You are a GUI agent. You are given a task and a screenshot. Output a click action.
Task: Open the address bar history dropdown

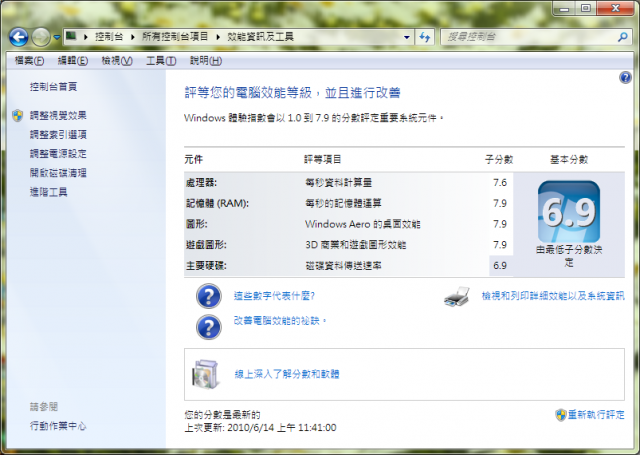pyautogui.click(x=407, y=37)
